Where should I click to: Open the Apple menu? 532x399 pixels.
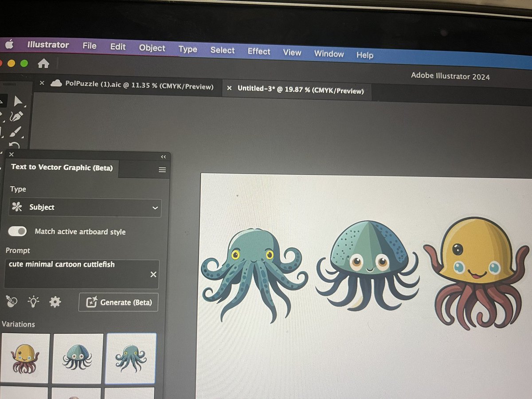tap(9, 44)
